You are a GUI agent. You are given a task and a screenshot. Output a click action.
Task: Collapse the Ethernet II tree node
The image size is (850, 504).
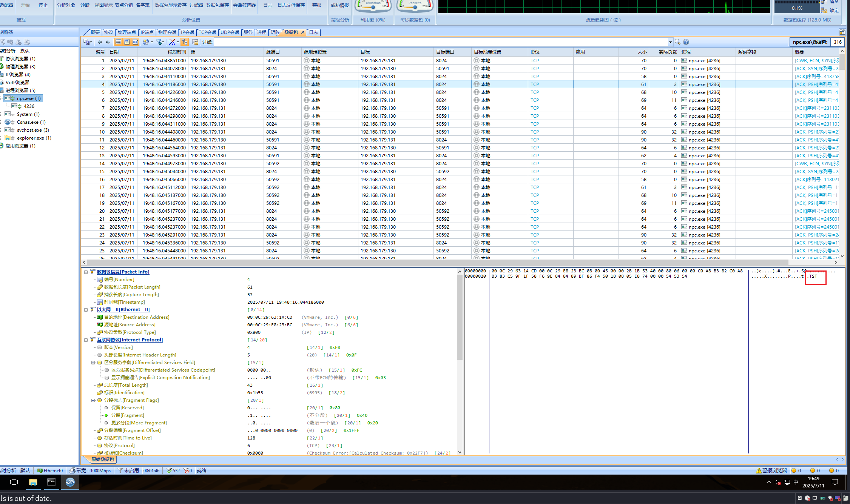tap(86, 310)
